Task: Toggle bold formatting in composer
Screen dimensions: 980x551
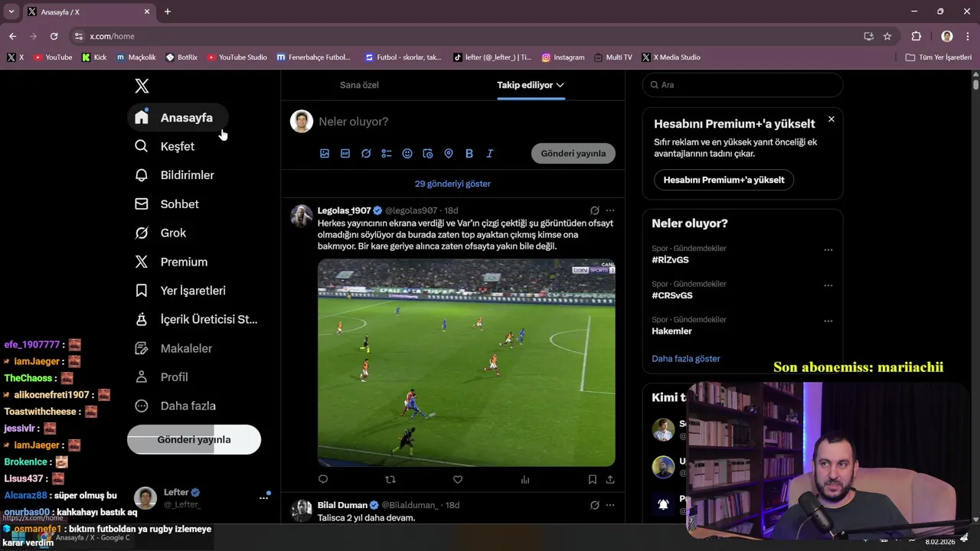Action: 469,154
